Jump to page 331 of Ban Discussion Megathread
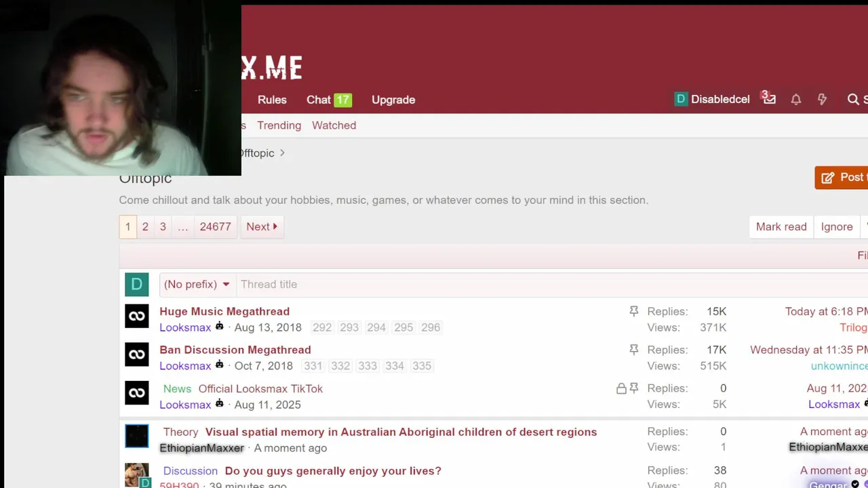868x488 pixels. point(313,366)
